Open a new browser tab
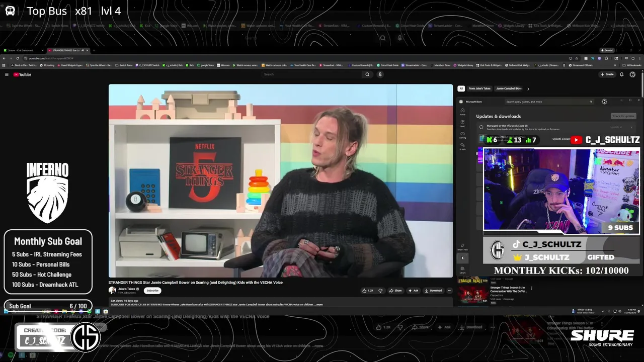Viewport: 644px width, 362px height. tap(94, 50)
